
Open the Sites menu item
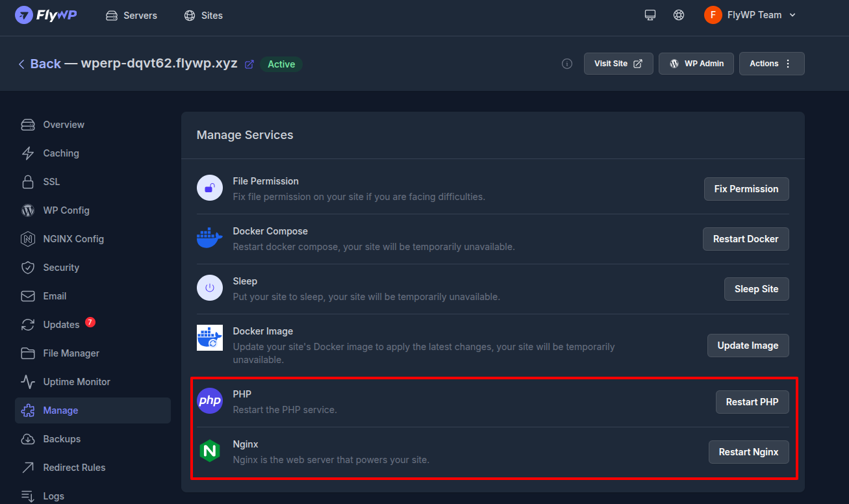pos(203,15)
